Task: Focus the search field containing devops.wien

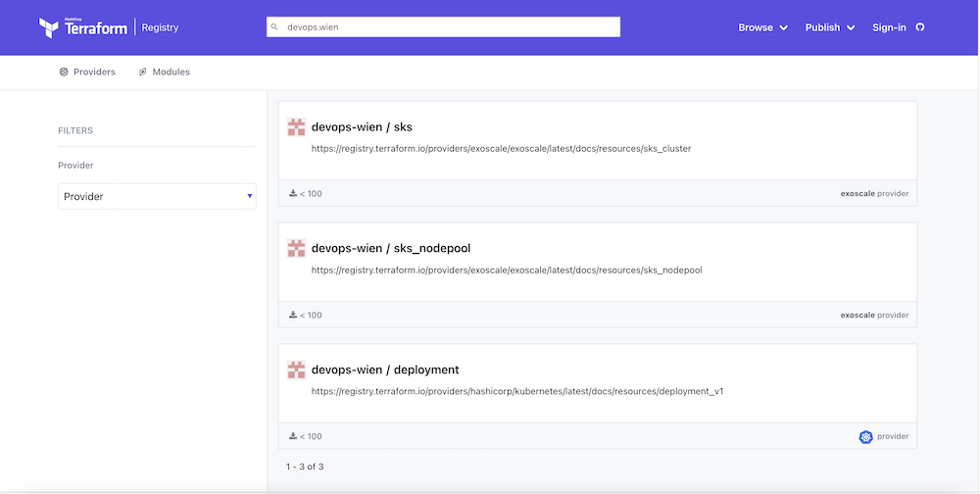Action: 443,26
